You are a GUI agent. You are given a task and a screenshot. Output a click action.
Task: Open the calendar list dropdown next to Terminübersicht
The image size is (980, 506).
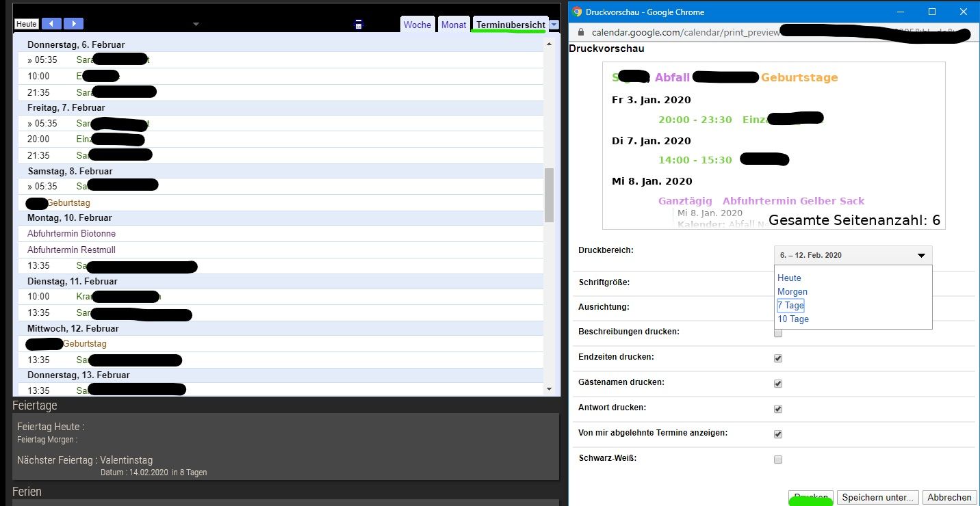(554, 25)
